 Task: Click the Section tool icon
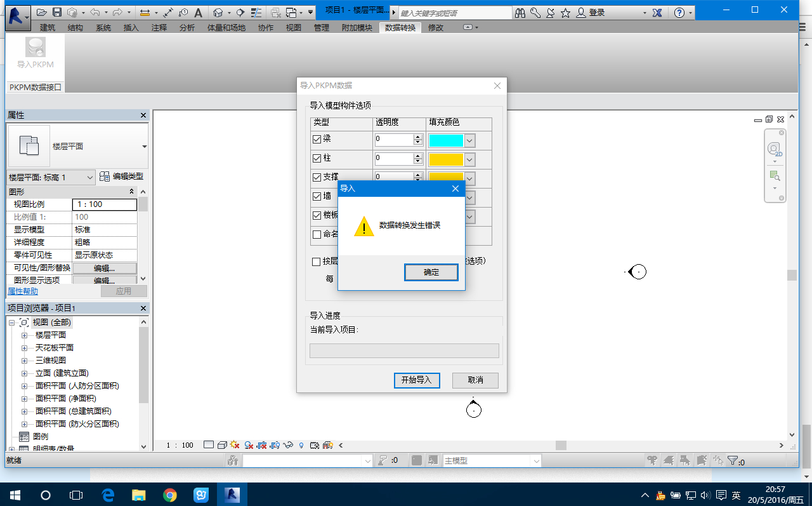[240, 12]
